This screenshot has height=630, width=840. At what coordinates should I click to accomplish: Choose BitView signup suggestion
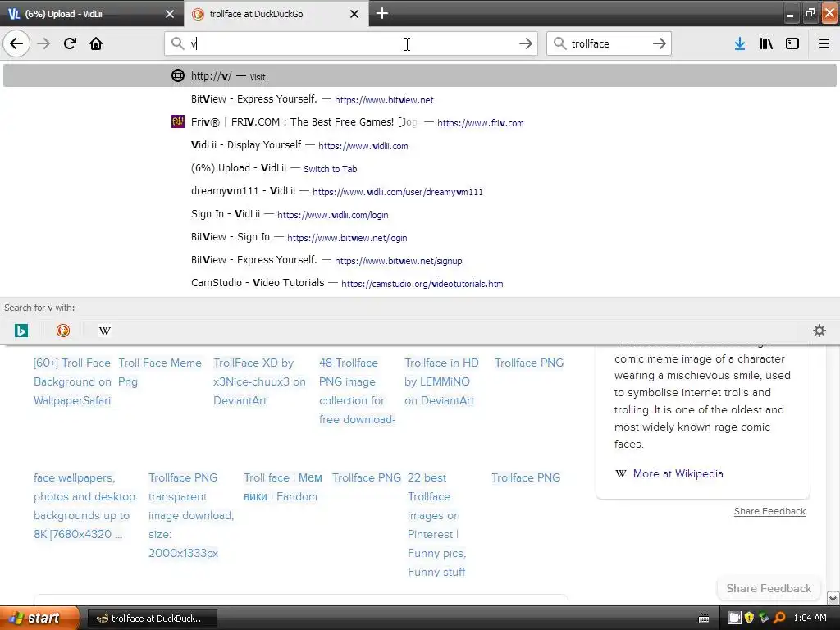(419, 260)
